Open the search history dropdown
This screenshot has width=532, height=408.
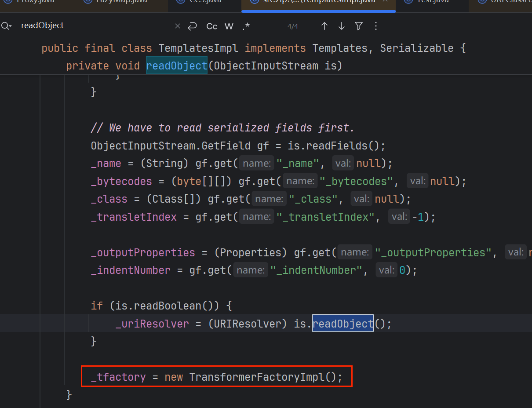click(x=7, y=26)
